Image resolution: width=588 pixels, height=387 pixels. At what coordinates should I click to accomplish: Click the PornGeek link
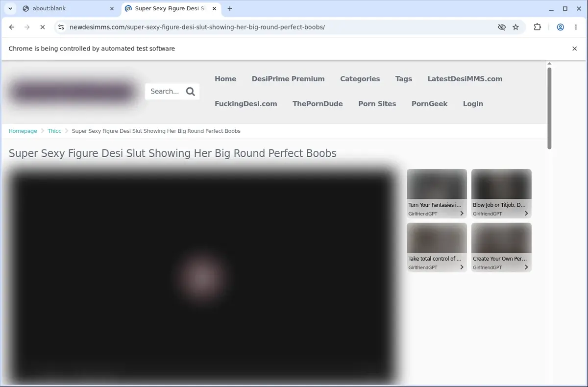[430, 104]
